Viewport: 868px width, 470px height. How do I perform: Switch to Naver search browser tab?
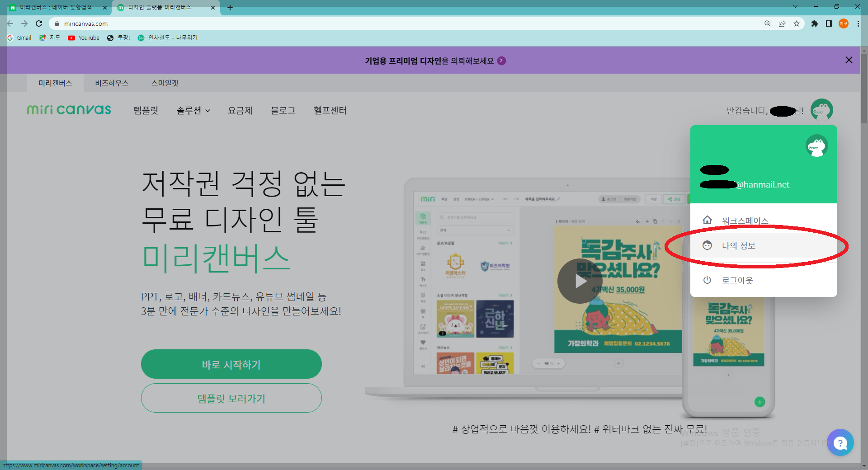[56, 7]
